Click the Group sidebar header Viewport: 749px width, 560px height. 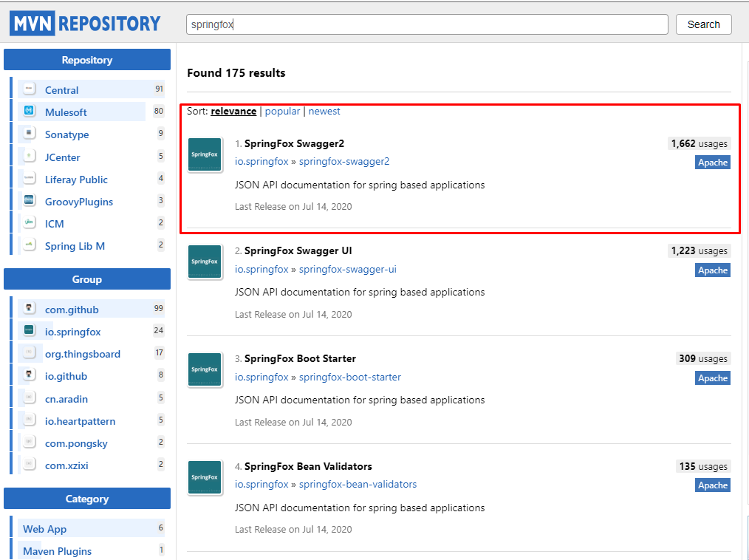click(x=87, y=279)
